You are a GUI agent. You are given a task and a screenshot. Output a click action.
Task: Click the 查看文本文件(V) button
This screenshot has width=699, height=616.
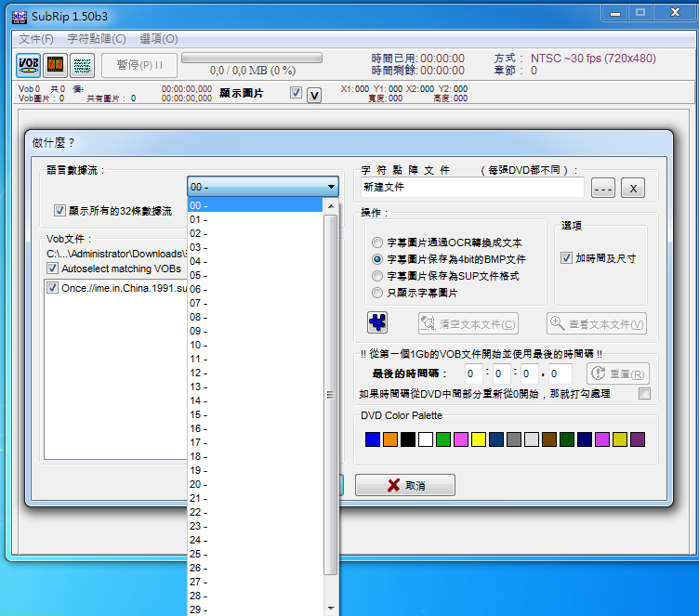(x=597, y=323)
